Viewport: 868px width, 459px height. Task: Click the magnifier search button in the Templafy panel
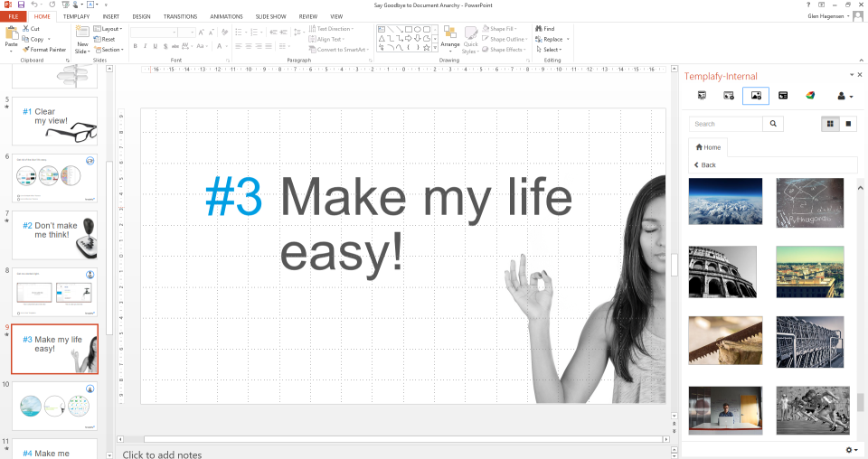[x=773, y=124]
